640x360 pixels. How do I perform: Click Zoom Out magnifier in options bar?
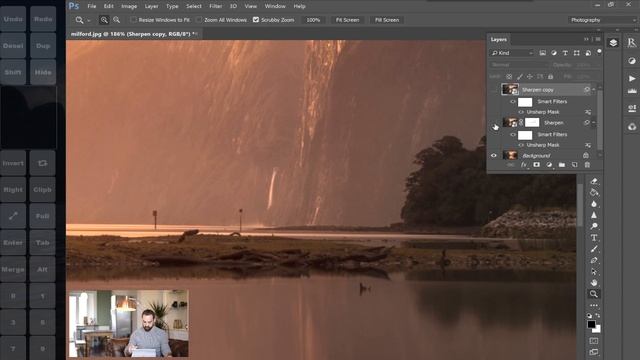click(x=117, y=20)
